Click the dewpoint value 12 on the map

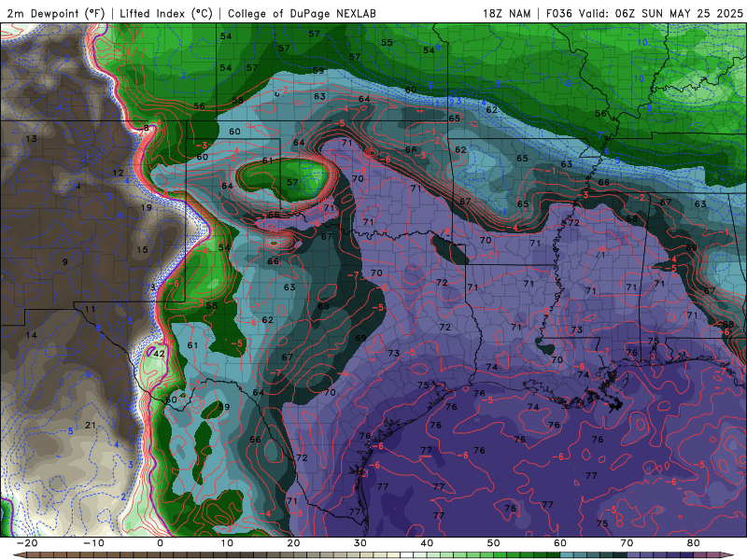tap(119, 174)
